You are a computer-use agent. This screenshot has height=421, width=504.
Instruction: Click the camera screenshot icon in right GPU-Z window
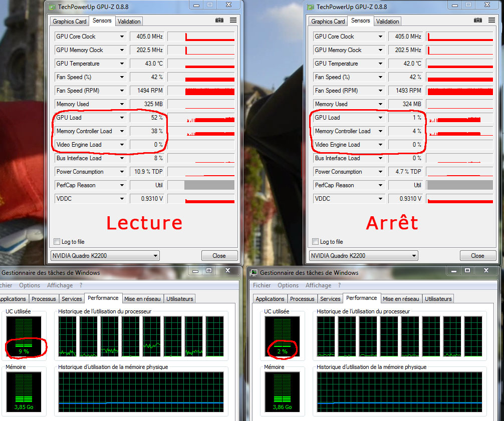tap(478, 21)
